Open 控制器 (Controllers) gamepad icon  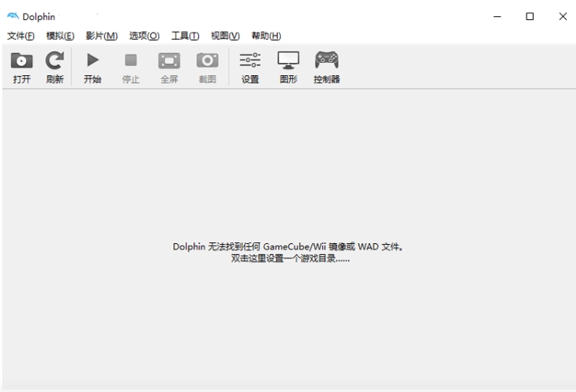(327, 60)
